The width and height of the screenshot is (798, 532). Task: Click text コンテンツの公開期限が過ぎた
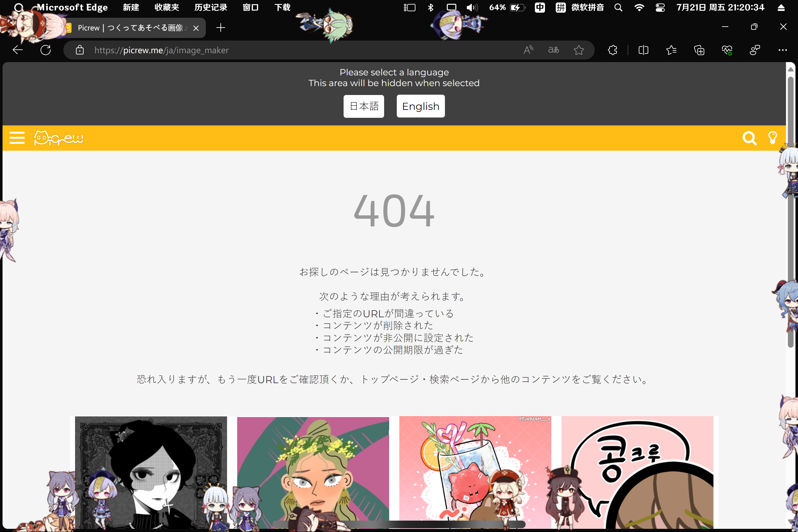393,350
